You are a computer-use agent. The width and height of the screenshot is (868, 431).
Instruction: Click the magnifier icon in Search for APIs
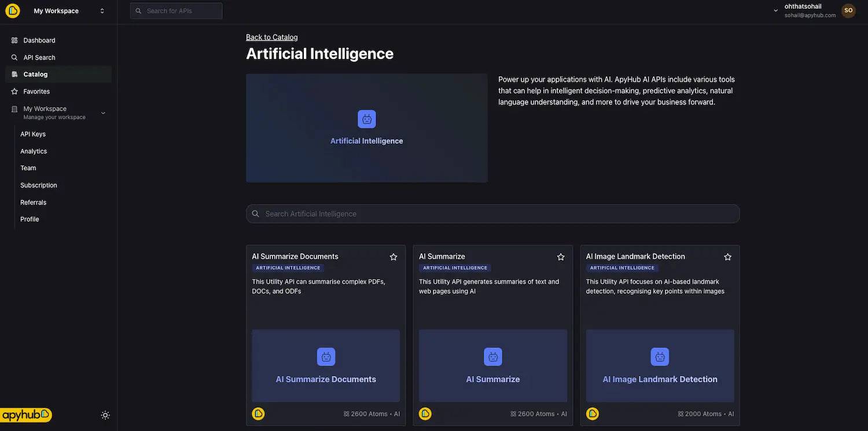pos(138,11)
